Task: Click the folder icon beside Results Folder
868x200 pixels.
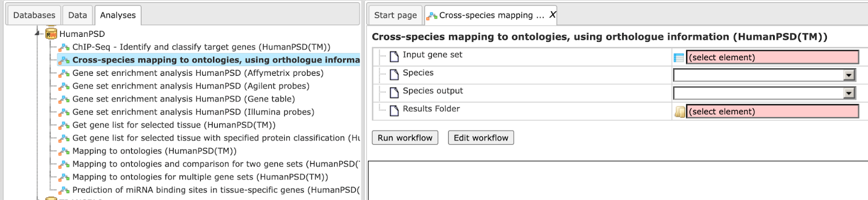Action: tap(680, 112)
